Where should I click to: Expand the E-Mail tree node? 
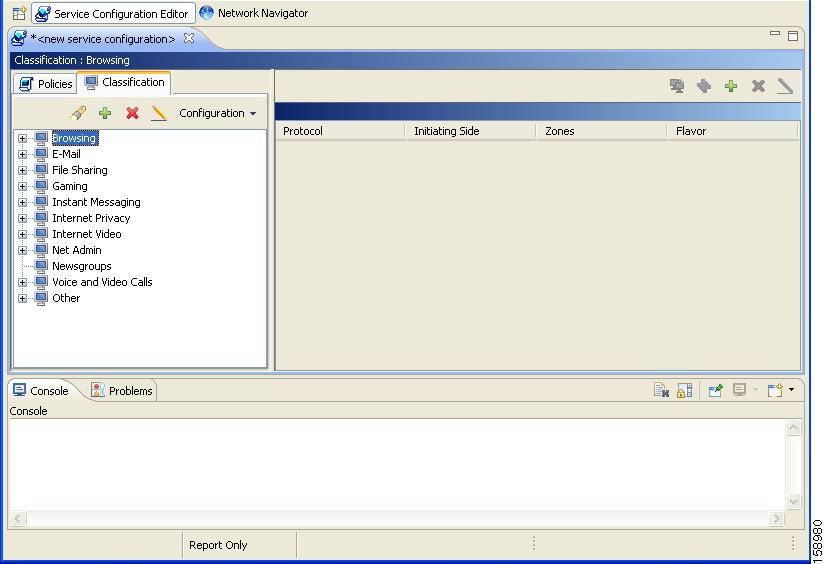(x=22, y=155)
